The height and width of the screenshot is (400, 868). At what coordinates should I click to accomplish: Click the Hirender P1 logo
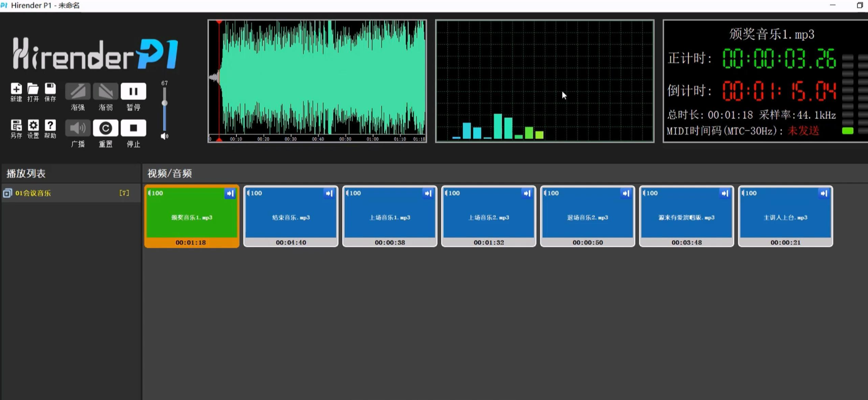tap(95, 53)
